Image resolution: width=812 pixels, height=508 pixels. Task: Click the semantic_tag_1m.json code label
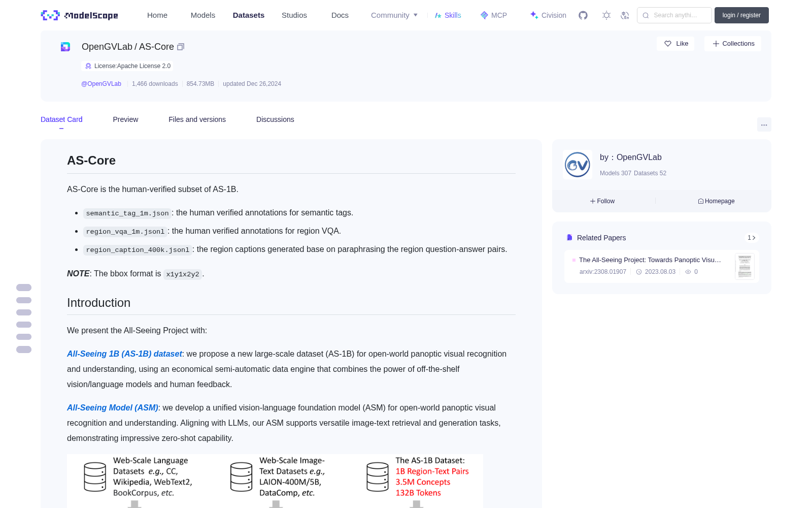point(127,213)
